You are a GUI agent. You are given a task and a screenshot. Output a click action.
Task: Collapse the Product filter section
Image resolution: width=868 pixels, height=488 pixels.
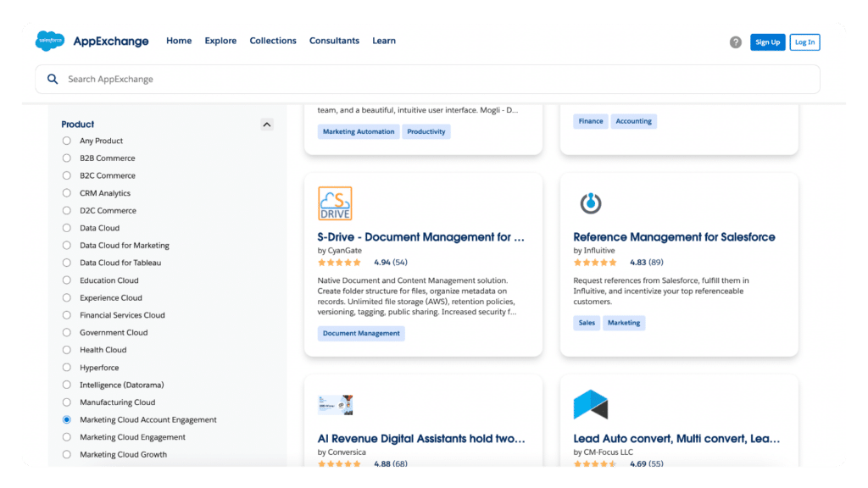266,124
